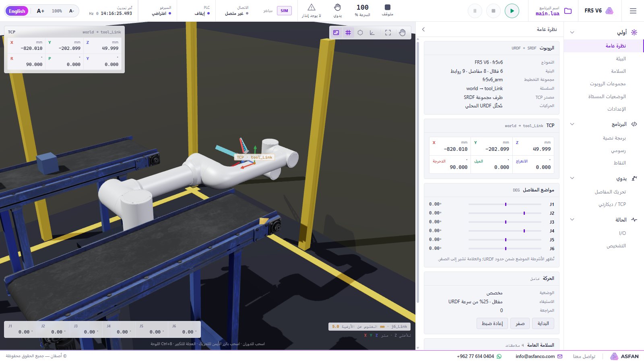This screenshot has height=362, width=644.
Task: Open the برمجة نصية page
Action: (604, 138)
